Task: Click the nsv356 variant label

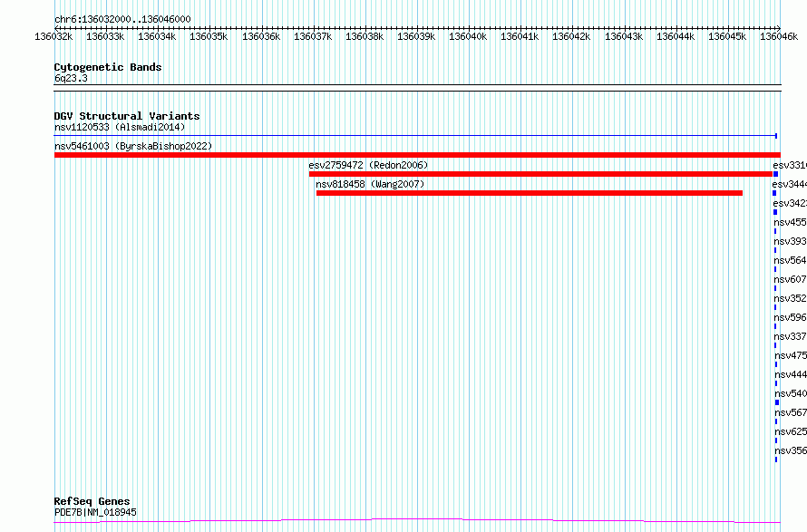Action: (791, 450)
